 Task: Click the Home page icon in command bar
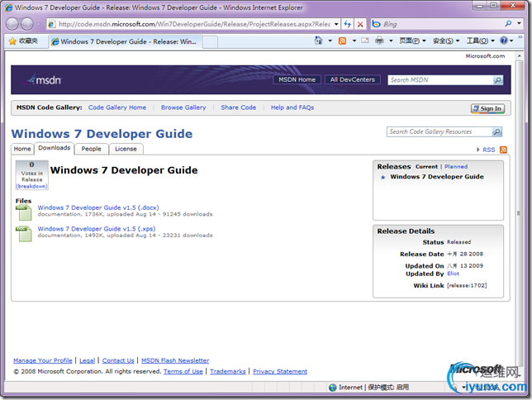(x=318, y=40)
